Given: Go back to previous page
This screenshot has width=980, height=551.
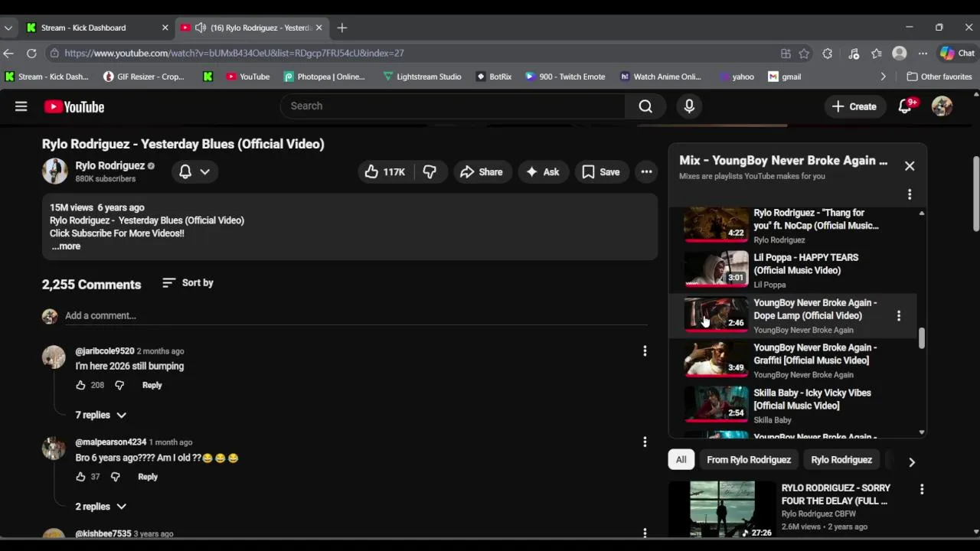Looking at the screenshot, I should point(8,53).
